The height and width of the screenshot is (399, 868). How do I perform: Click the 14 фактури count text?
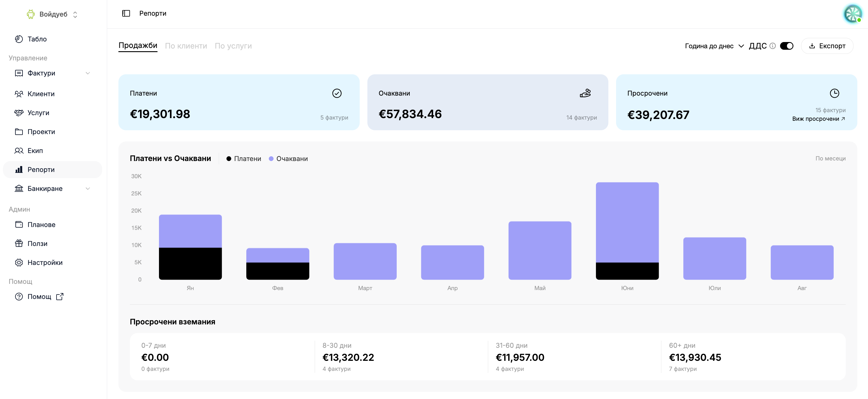click(x=581, y=118)
